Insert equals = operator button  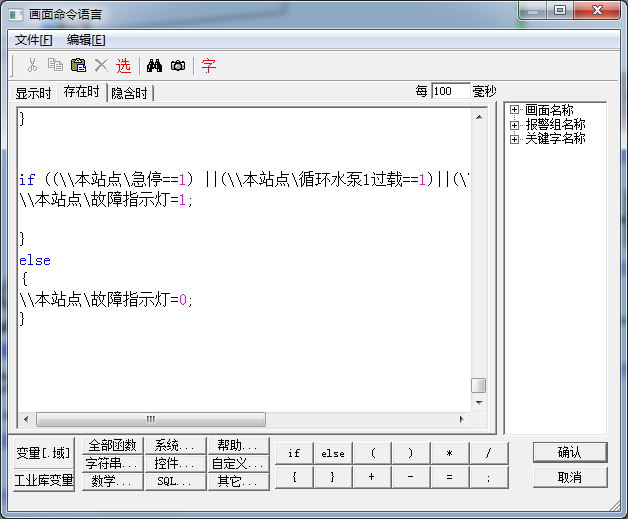pos(450,477)
